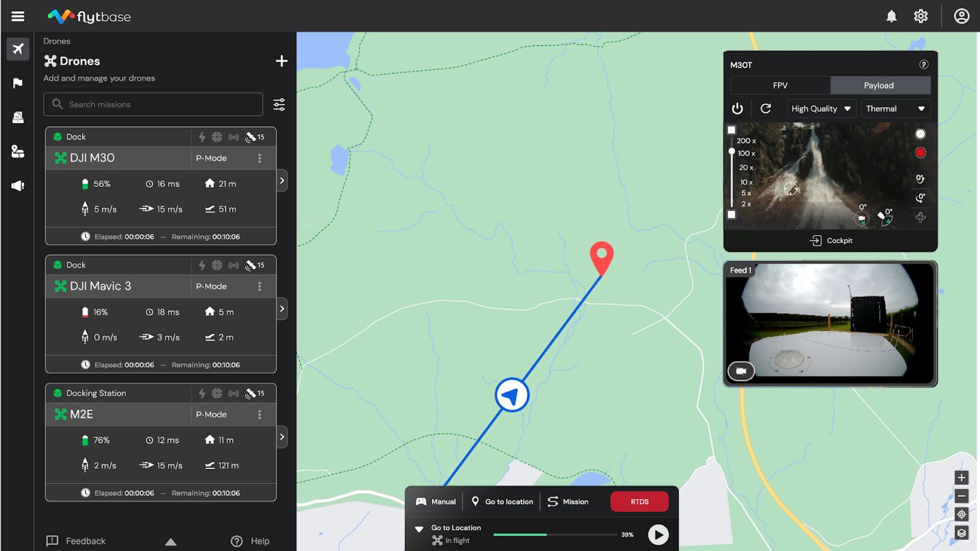Click Drones breadcrumb
The height and width of the screenshot is (551, 980).
[57, 41]
